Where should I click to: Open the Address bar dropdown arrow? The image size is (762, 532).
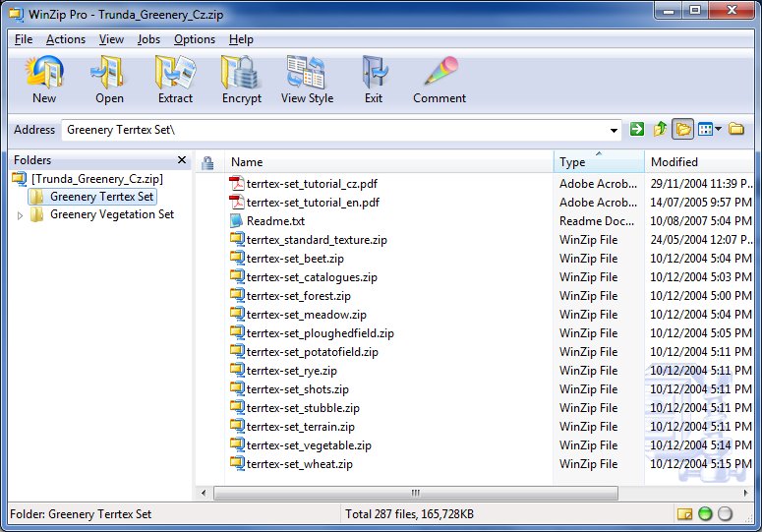[614, 130]
